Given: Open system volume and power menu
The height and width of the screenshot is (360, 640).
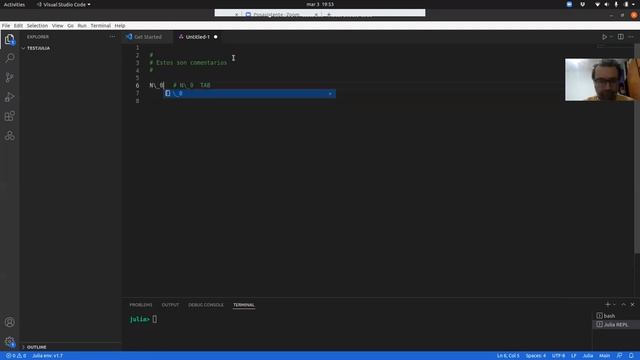Looking at the screenshot, I should click(616, 4).
